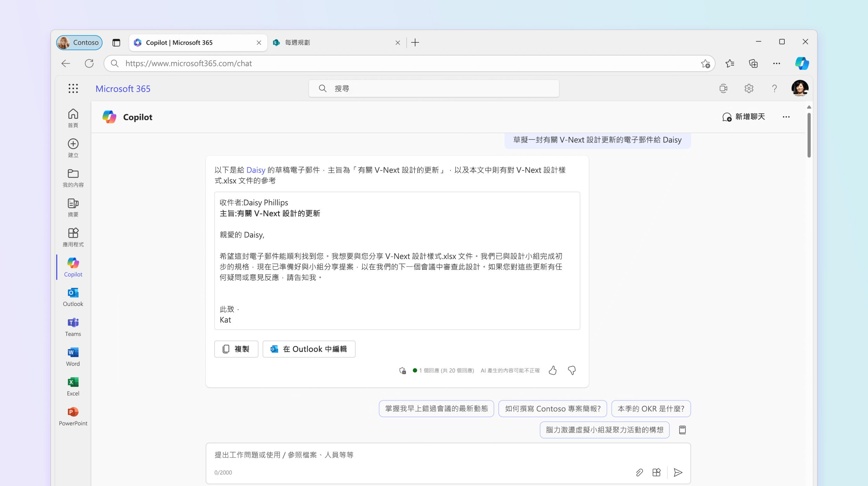Click thumbs up on Copilot response
The width and height of the screenshot is (868, 486).
[553, 370]
